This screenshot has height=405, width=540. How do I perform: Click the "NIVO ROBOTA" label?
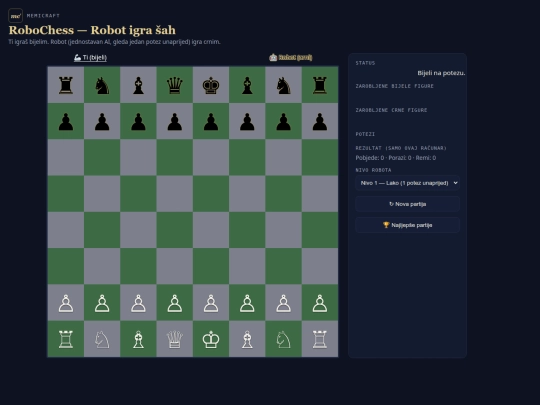tap(373, 170)
